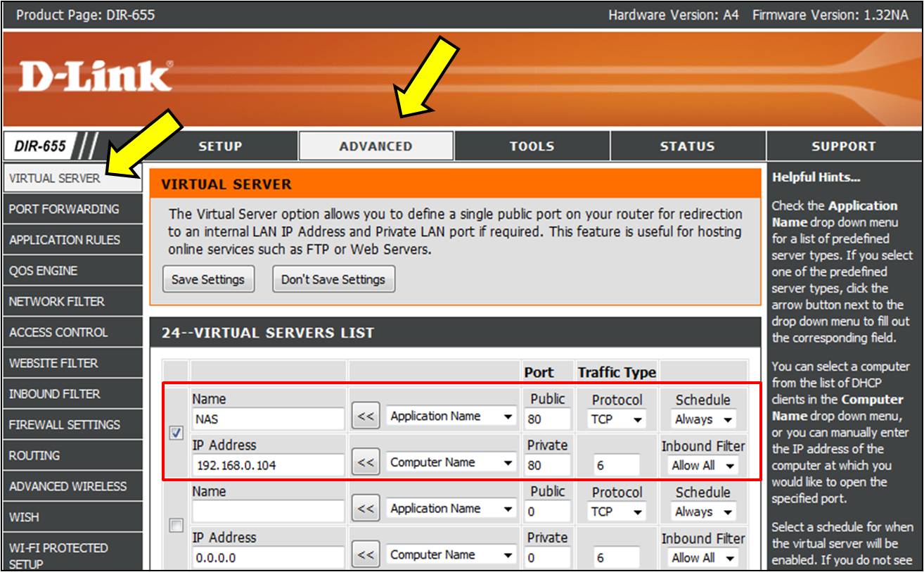This screenshot has width=924, height=572.
Task: Open Protocol dropdown in second entry
Action: tap(617, 512)
